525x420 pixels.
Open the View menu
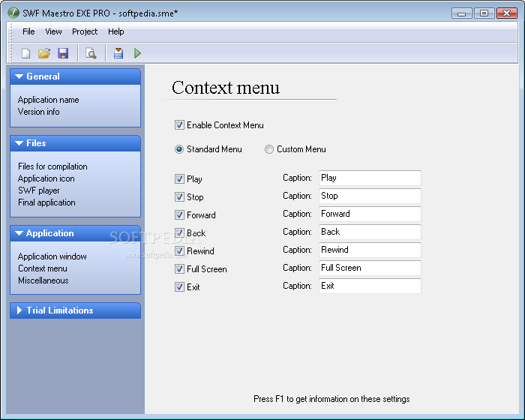pos(53,31)
